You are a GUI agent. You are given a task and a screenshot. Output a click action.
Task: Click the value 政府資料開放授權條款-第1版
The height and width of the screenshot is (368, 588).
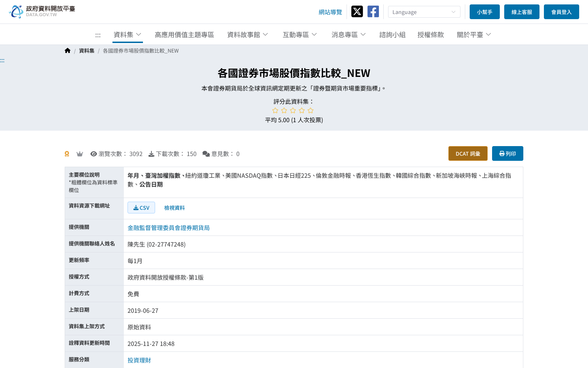(x=165, y=277)
